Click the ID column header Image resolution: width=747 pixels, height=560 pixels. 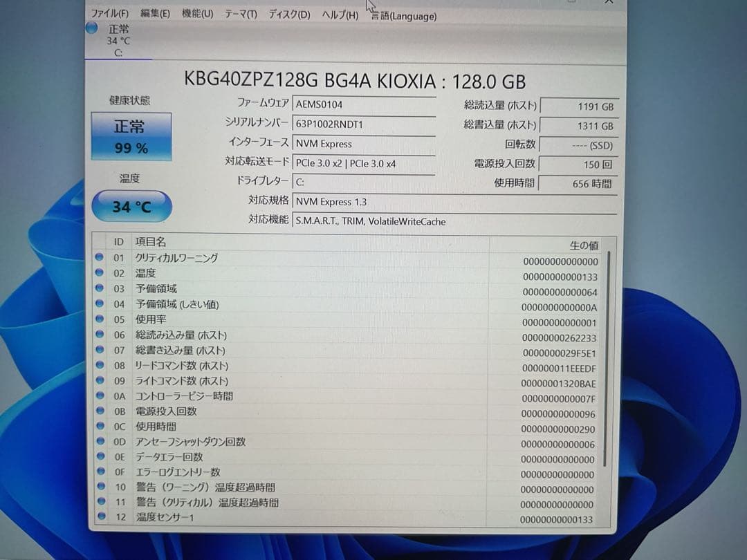[x=119, y=242]
